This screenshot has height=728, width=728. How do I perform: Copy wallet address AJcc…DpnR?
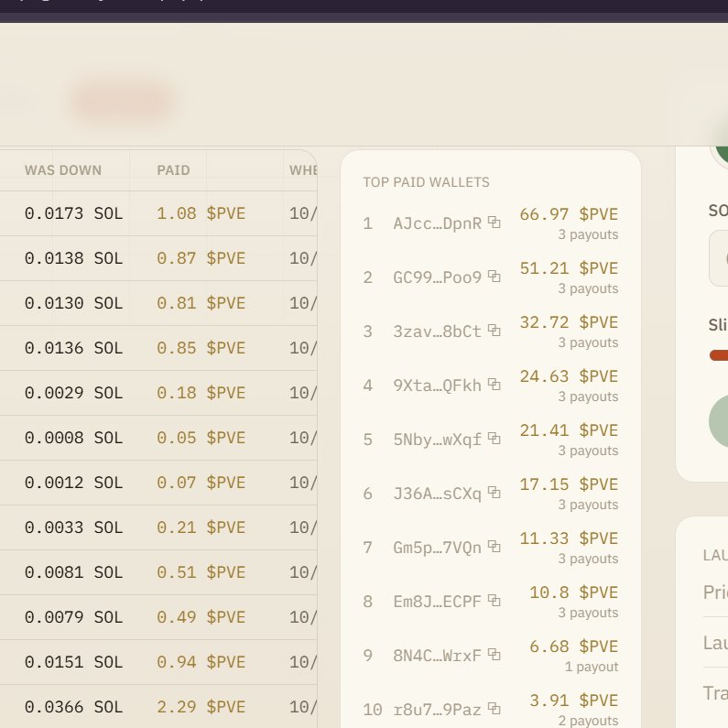click(494, 223)
